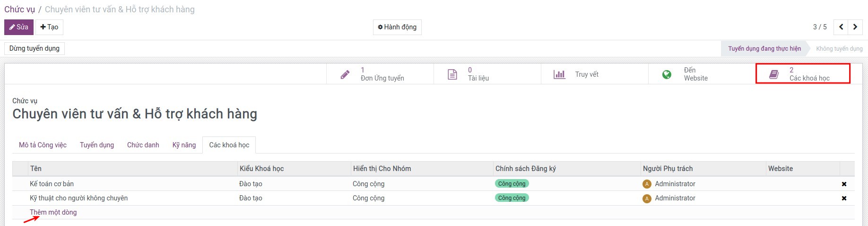Set status to Không tuyển dụng
Image resolution: width=868 pixels, height=226 pixels.
[x=839, y=48]
